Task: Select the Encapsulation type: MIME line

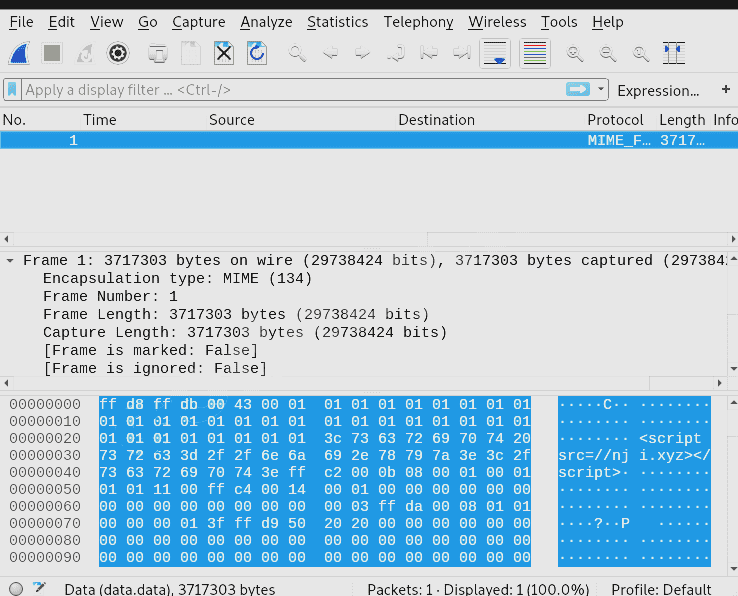Action: (x=177, y=278)
